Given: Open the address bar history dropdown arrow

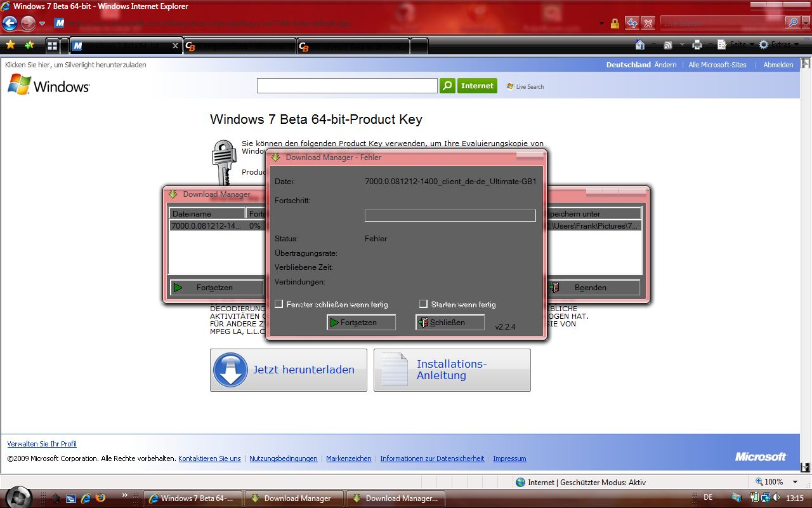Looking at the screenshot, I should tap(601, 23).
